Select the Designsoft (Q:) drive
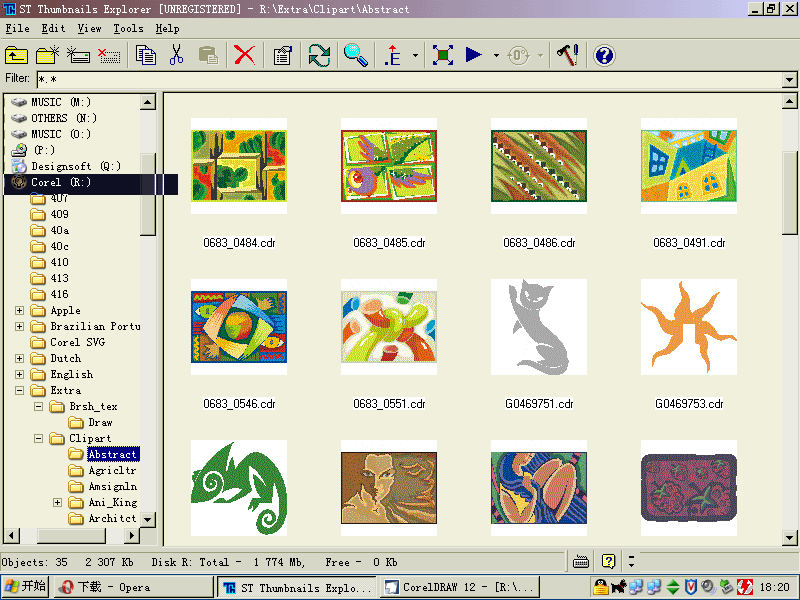Image resolution: width=800 pixels, height=600 pixels. [x=76, y=166]
